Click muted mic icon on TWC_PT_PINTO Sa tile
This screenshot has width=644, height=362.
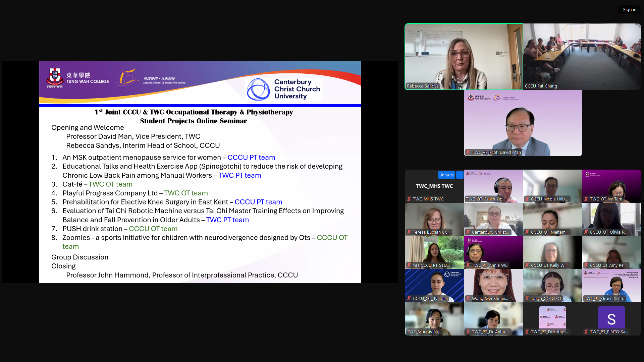coord(586,332)
